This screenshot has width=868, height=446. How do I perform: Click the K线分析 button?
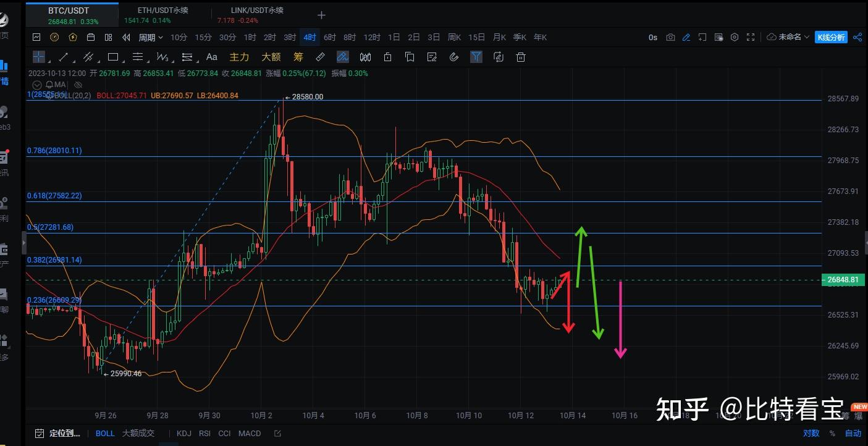831,37
